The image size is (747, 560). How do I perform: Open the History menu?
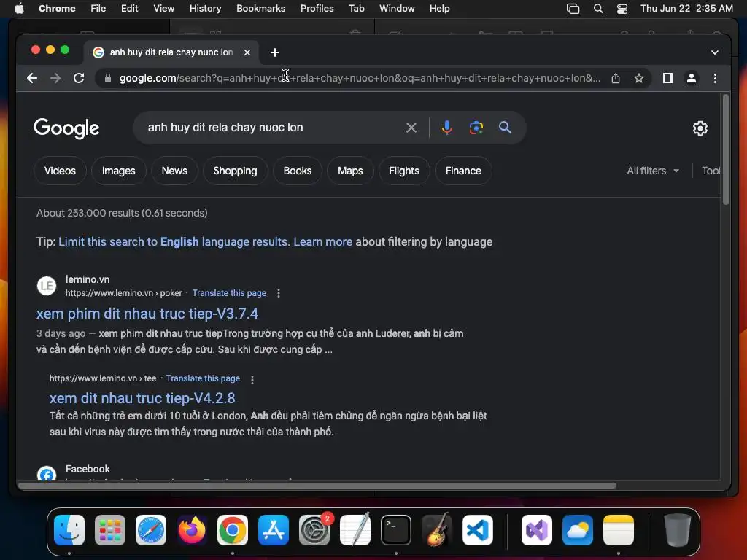point(205,9)
